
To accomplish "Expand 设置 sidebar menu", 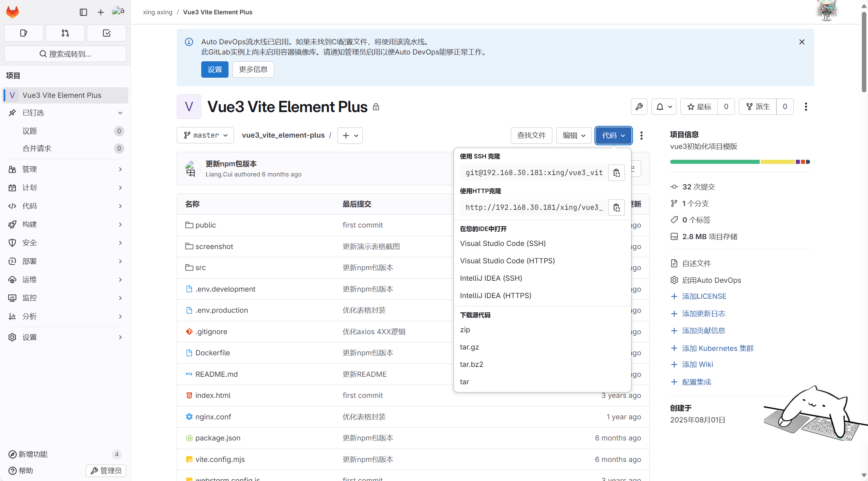I will (65, 337).
